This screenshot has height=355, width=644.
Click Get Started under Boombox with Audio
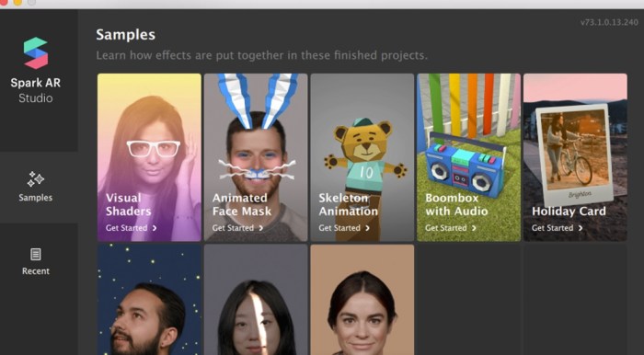coord(451,228)
